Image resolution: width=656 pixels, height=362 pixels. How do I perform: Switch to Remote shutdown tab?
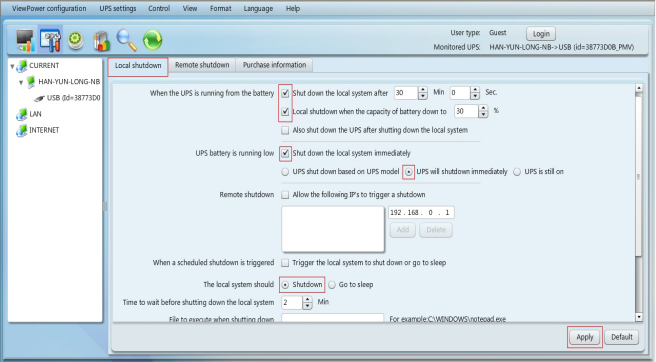point(202,65)
